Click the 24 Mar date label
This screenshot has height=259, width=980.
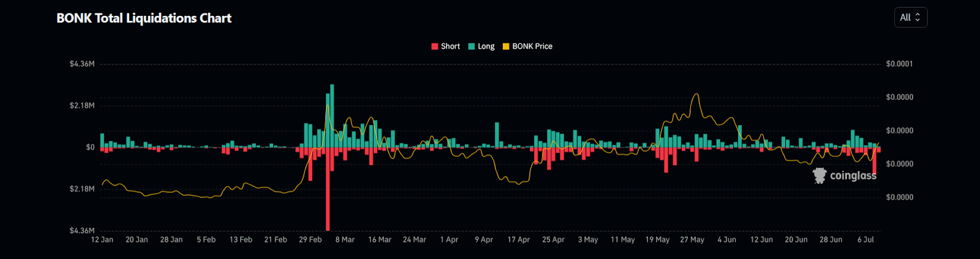pos(415,240)
